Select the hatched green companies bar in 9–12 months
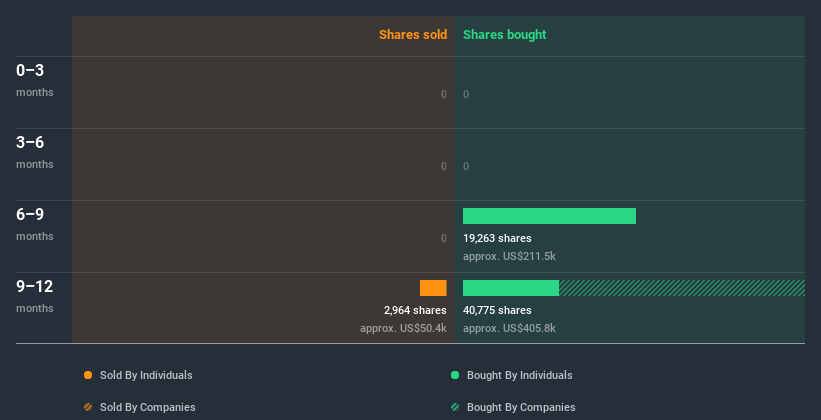Image resolution: width=821 pixels, height=420 pixels. click(x=682, y=288)
